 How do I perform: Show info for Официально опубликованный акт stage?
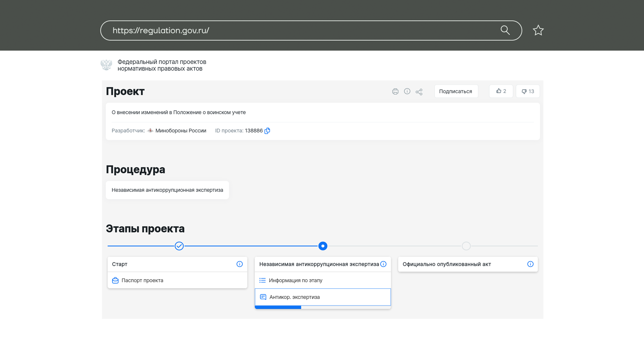point(530,264)
